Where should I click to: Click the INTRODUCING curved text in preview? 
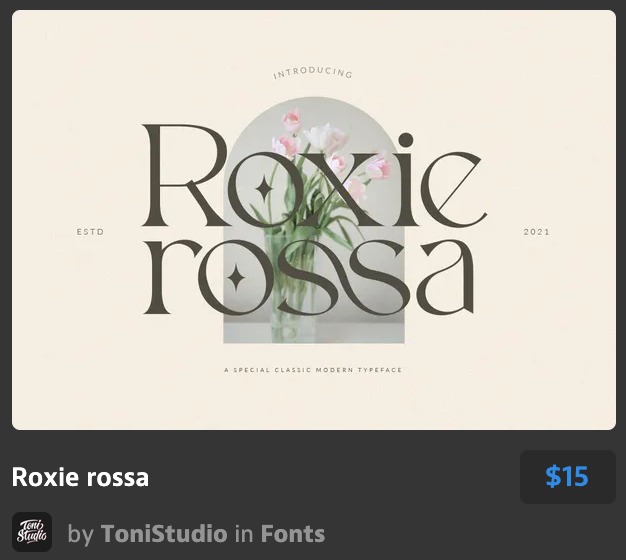click(313, 73)
